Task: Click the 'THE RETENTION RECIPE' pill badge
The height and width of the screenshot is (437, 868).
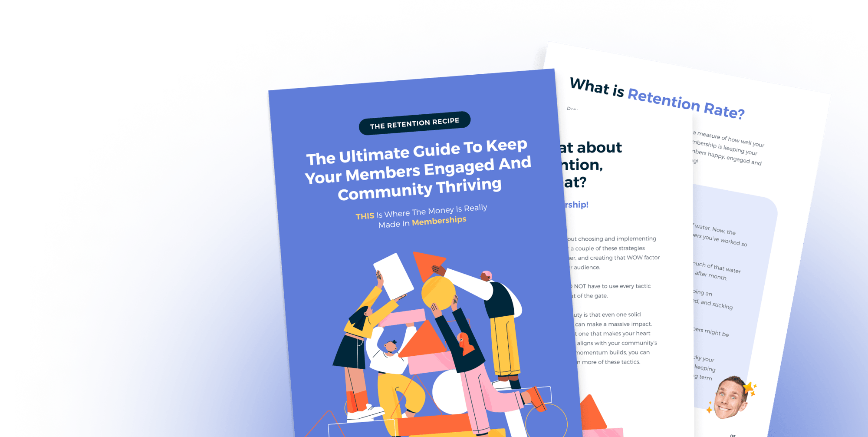Action: [414, 123]
